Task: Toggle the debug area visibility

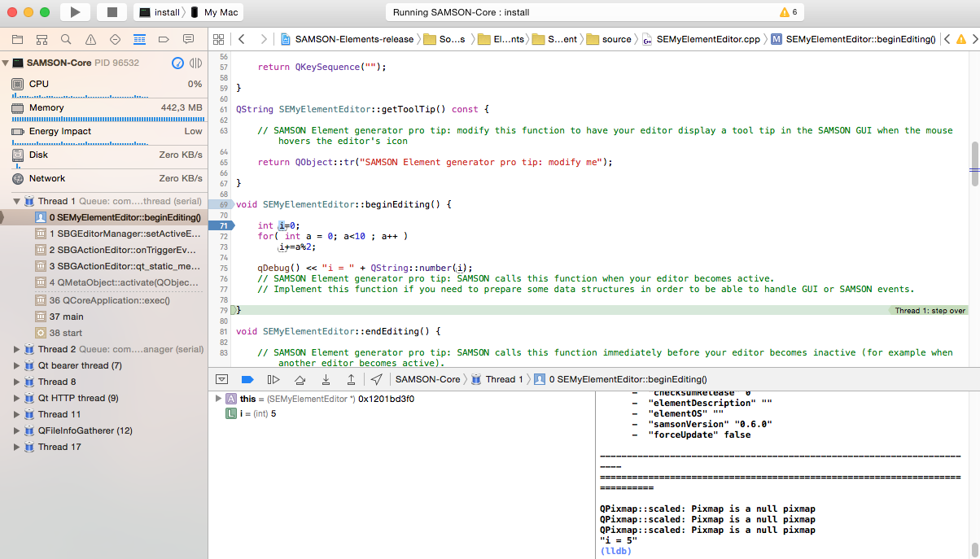Action: point(221,379)
